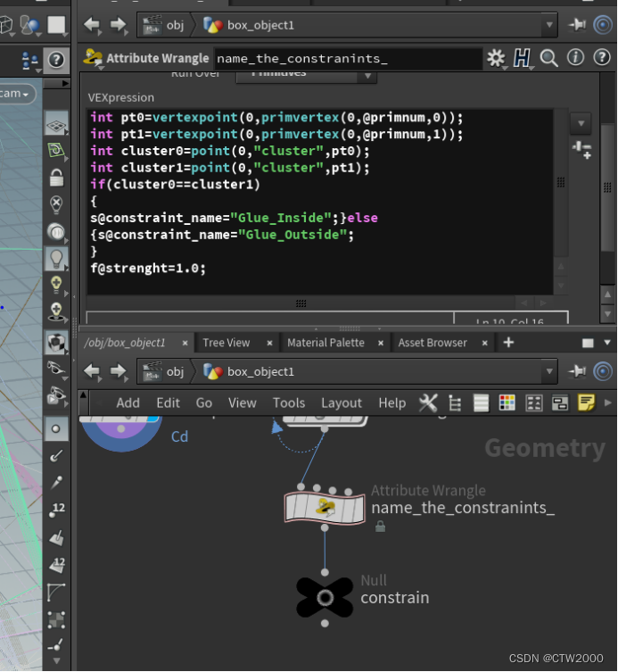Toggle display point numbers icon
Image resolution: width=618 pixels, height=672 pixels.
pyautogui.click(x=56, y=510)
